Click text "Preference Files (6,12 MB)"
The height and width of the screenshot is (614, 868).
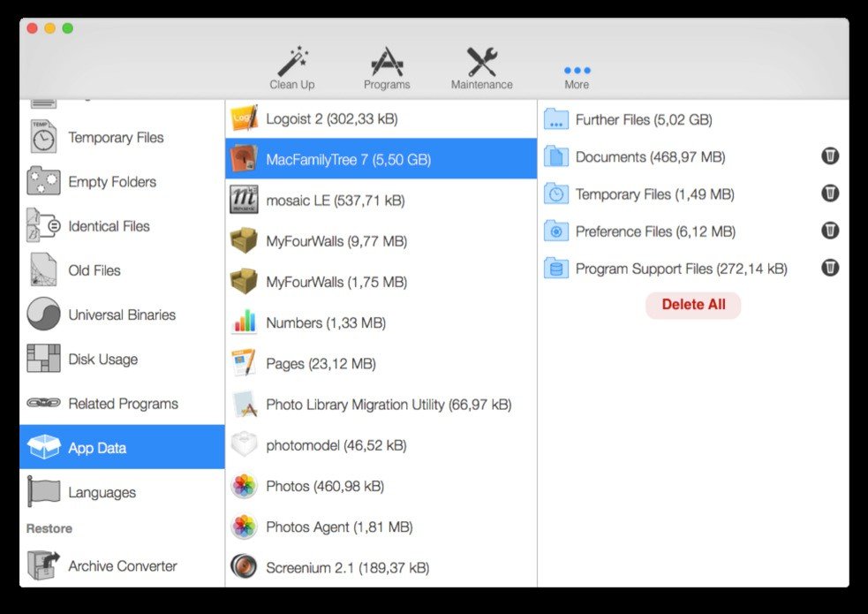[x=655, y=231]
